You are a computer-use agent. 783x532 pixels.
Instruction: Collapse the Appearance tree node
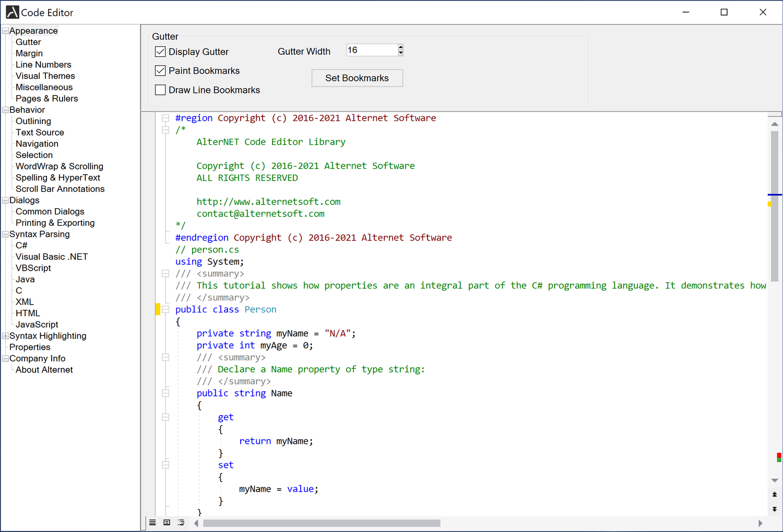[x=4, y=31]
